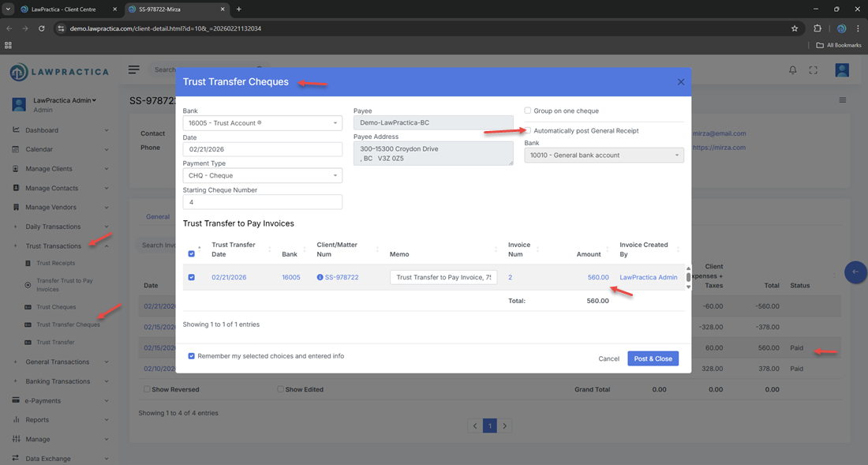Click the fullscreen toggle icon
The image size is (868, 465).
(x=813, y=70)
